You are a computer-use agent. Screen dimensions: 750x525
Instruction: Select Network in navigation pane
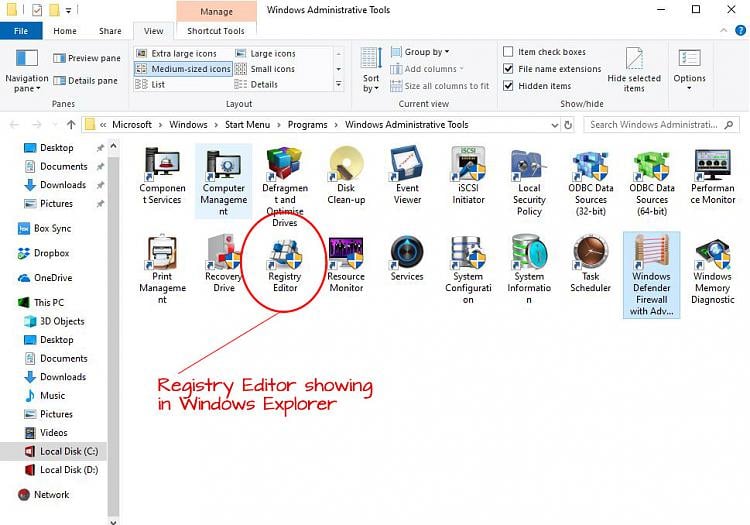tap(44, 494)
